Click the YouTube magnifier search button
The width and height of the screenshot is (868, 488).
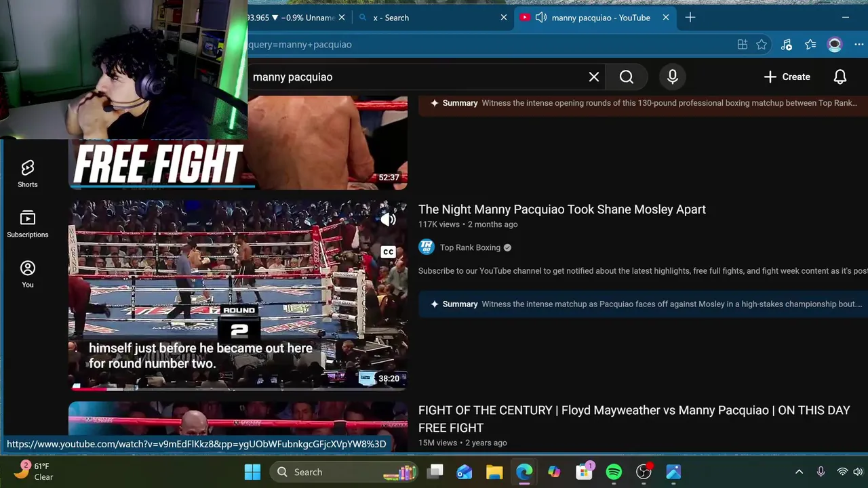click(627, 77)
